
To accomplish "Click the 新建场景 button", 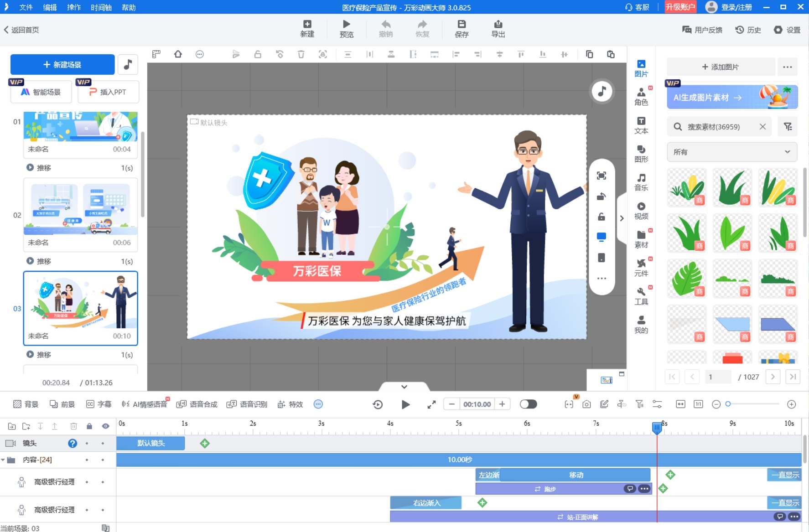I will point(62,64).
